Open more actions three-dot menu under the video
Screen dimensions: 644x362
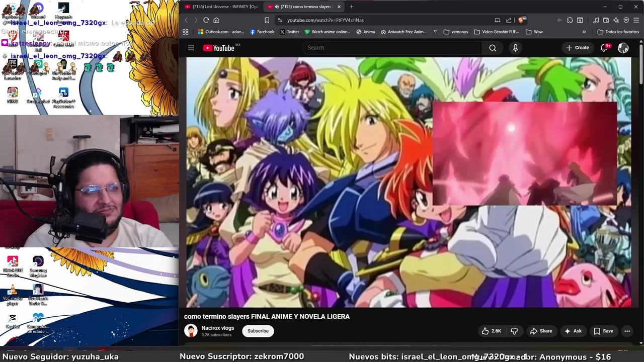click(x=627, y=331)
